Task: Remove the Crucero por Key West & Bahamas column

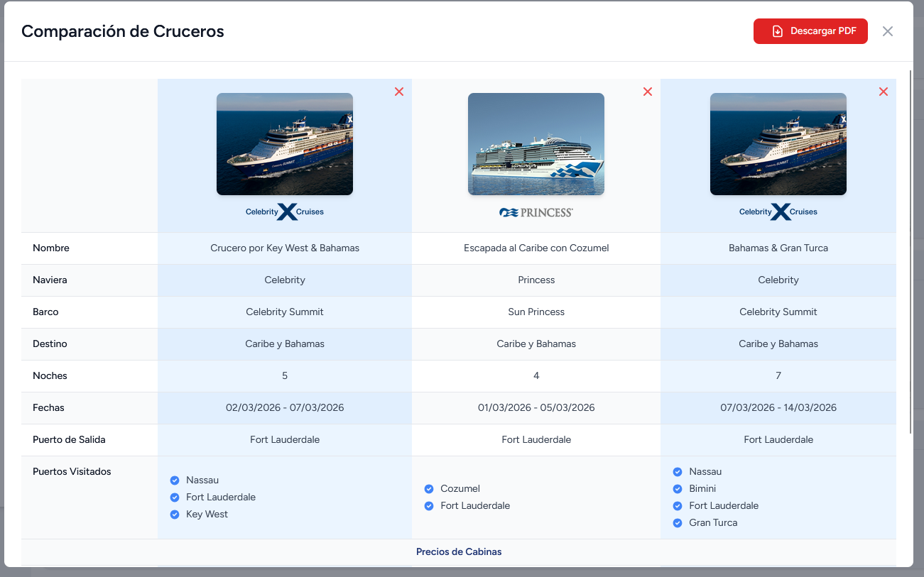Action: [398, 92]
